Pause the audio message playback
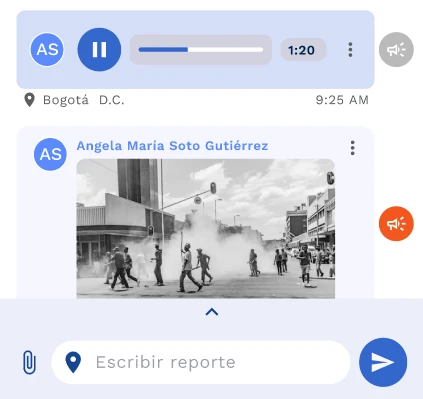This screenshot has height=399, width=423. (99, 50)
